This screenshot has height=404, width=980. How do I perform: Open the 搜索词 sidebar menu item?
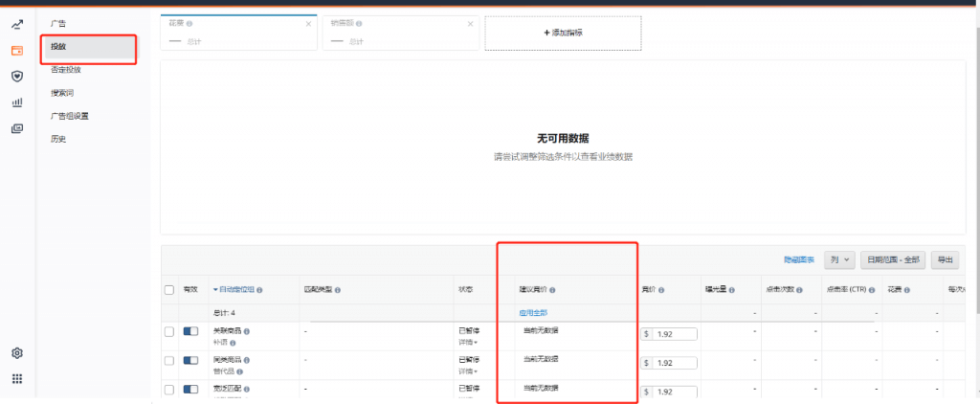[62, 93]
